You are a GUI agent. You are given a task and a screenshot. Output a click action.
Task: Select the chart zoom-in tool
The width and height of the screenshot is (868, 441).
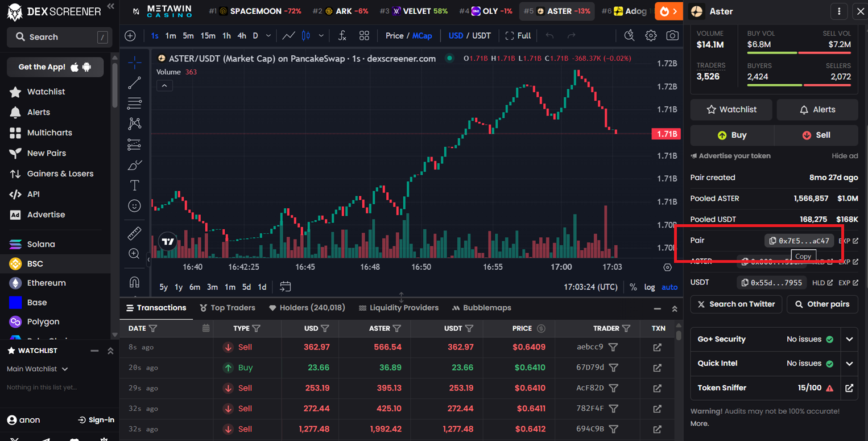click(135, 253)
